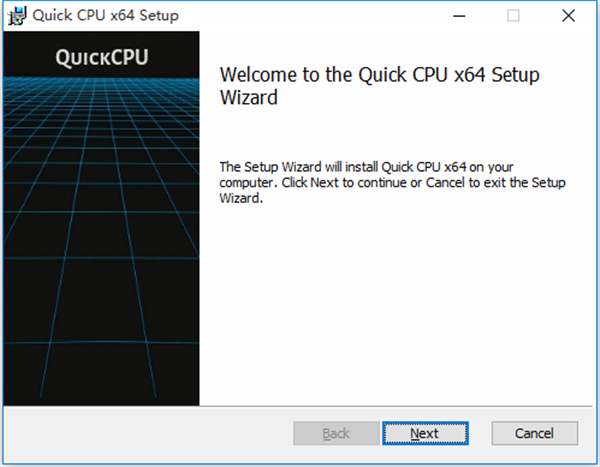Minimize the Quick CPU Setup window
The width and height of the screenshot is (600, 467).
[x=461, y=16]
